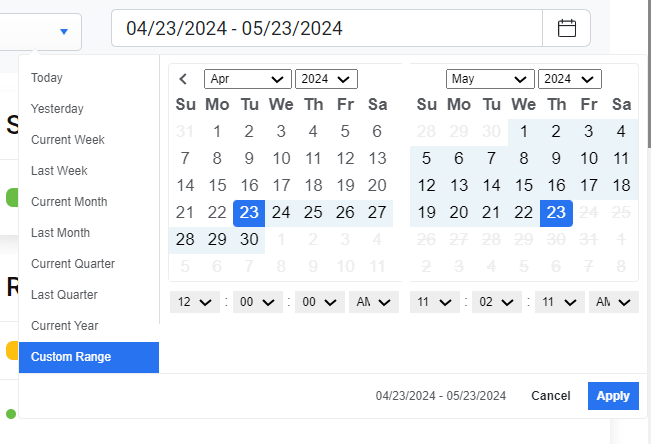
Task: Select May 23 end date
Action: coord(556,212)
